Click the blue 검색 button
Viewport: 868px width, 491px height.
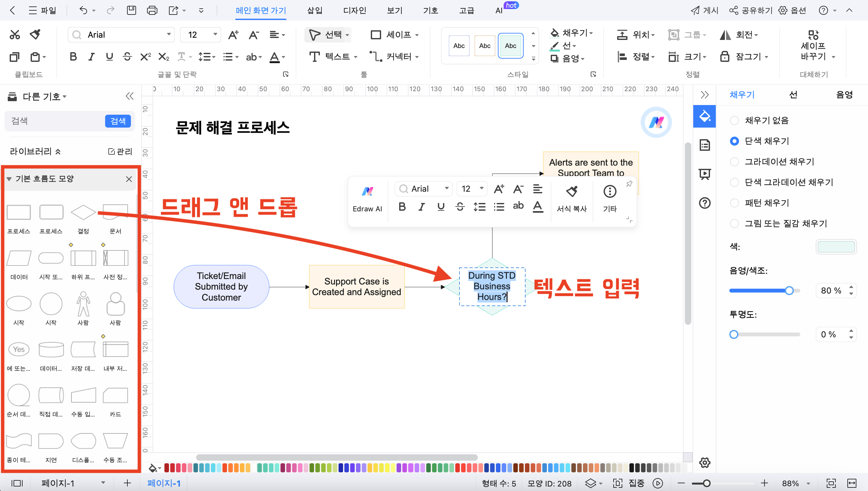118,121
